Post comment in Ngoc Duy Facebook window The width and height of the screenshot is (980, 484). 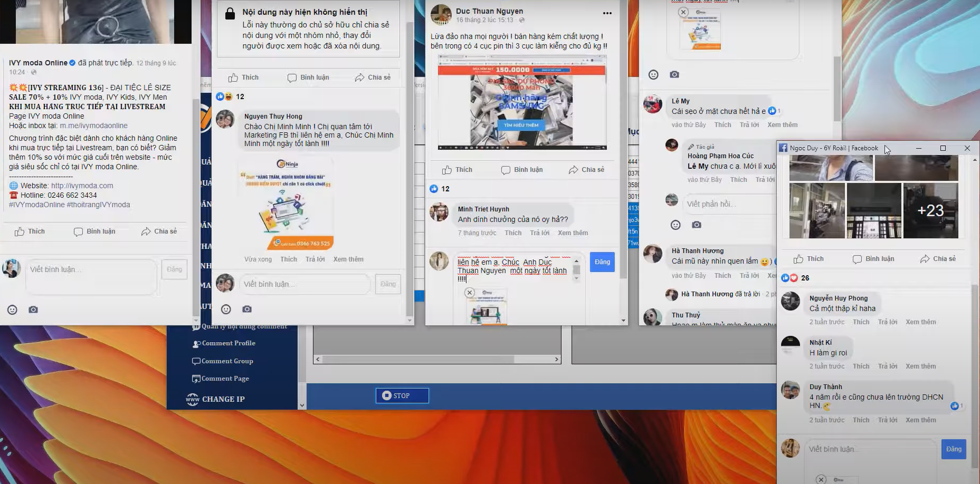954,449
